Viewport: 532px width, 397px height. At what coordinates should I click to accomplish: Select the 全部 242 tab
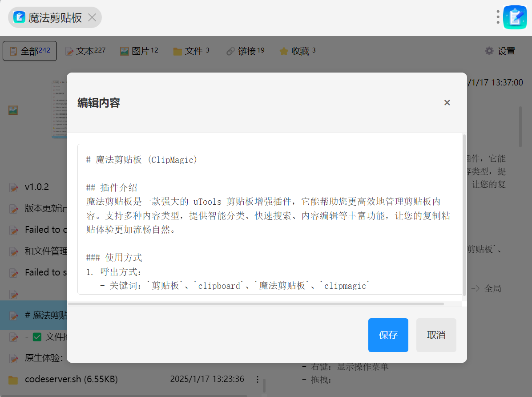pos(30,51)
